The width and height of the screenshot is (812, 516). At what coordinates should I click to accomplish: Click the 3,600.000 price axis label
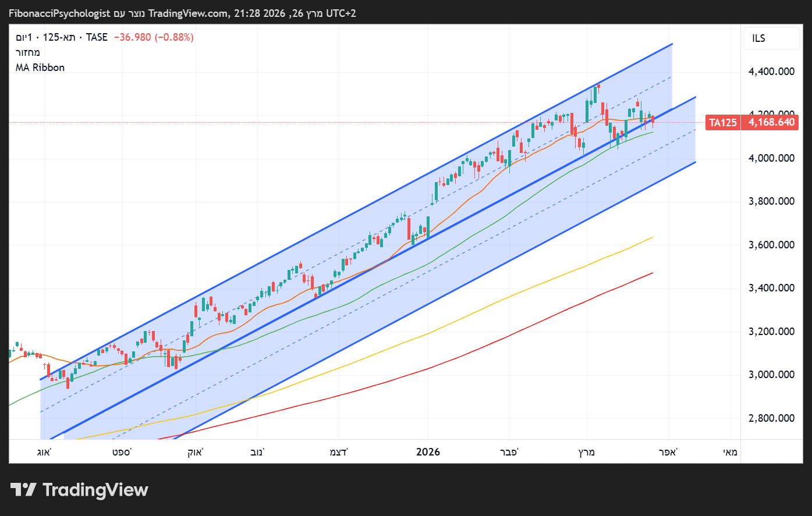coord(771,245)
